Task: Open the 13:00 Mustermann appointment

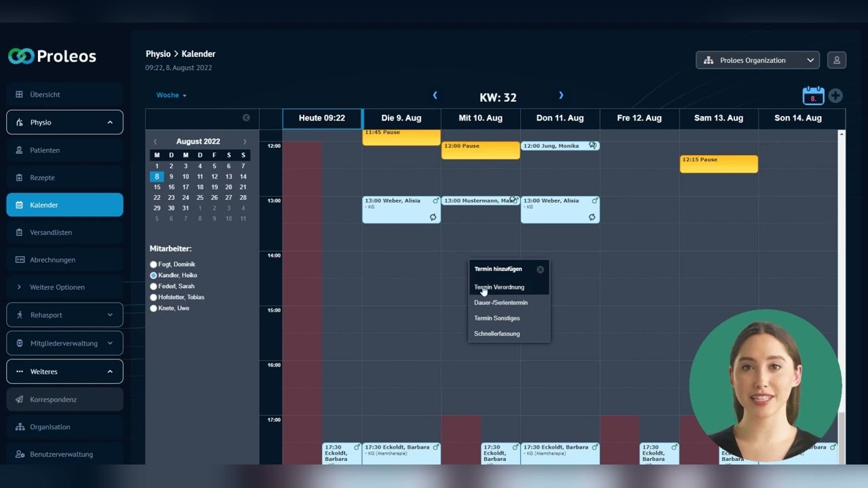Action: [480, 201]
